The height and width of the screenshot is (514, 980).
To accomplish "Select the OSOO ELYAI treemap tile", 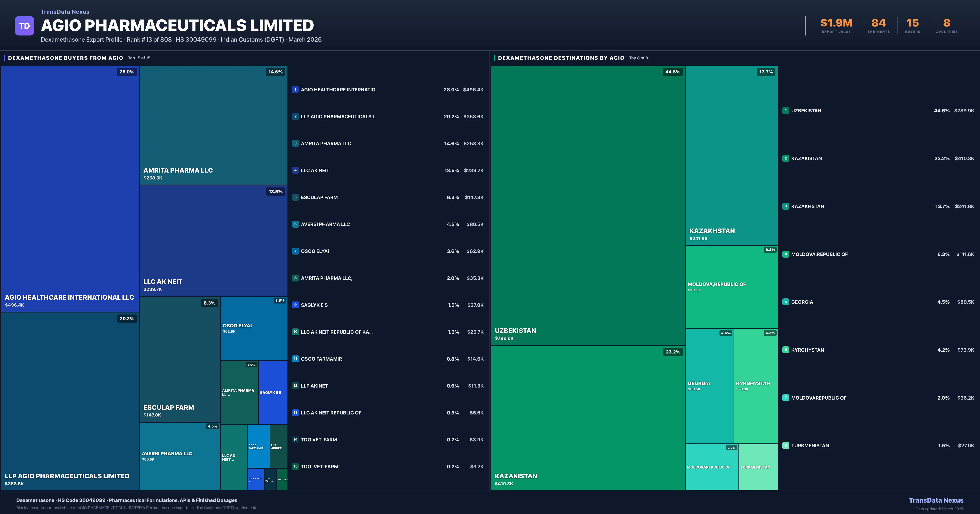I will 254,328.
